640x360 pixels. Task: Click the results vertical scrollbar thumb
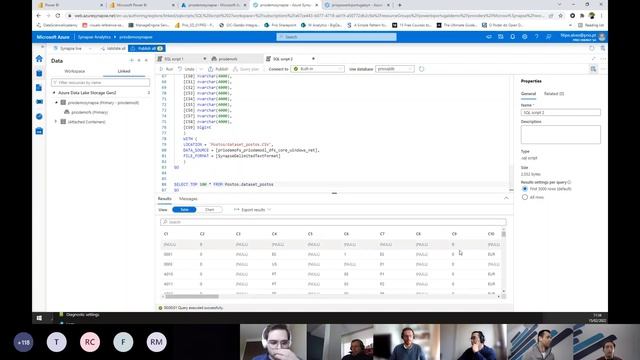503,234
